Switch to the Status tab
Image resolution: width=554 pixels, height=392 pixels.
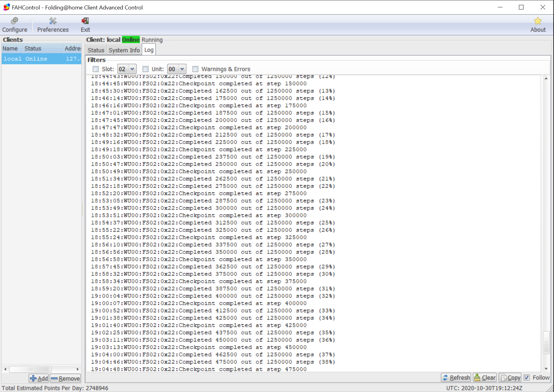pos(96,50)
